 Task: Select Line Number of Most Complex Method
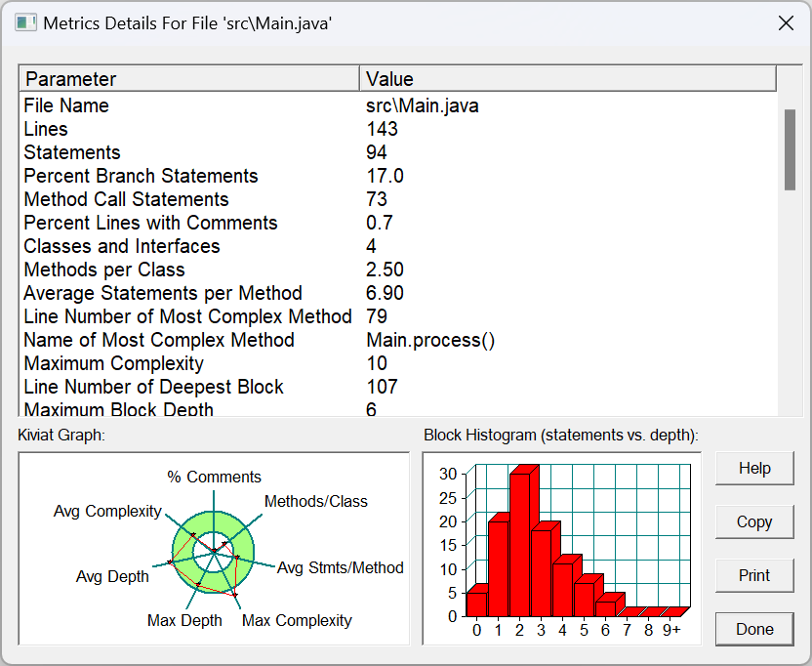coord(398,316)
